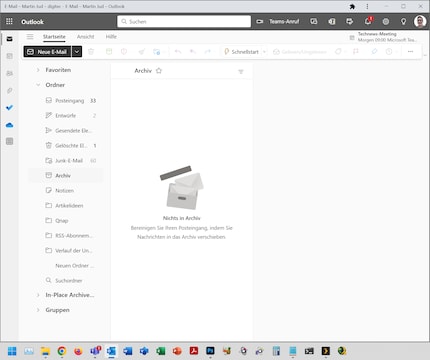The width and height of the screenshot is (430, 360).
Task: Open the RSS-Abonnements folder
Action: coord(66,235)
